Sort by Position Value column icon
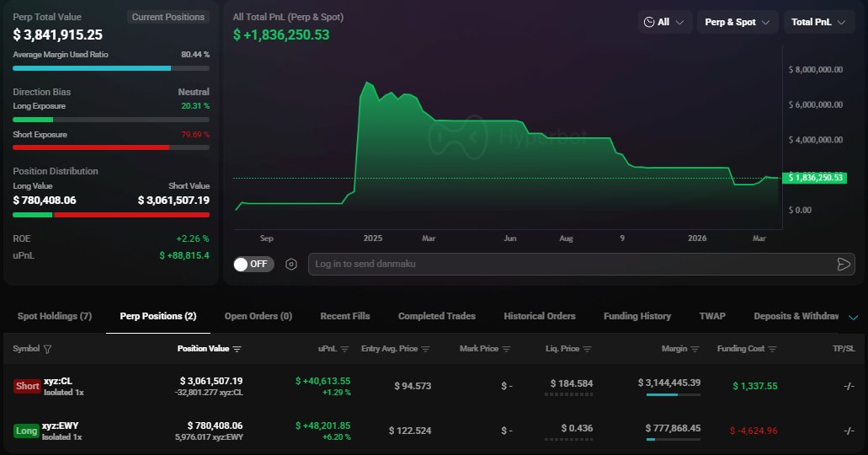This screenshot has height=455, width=868. pyautogui.click(x=237, y=349)
